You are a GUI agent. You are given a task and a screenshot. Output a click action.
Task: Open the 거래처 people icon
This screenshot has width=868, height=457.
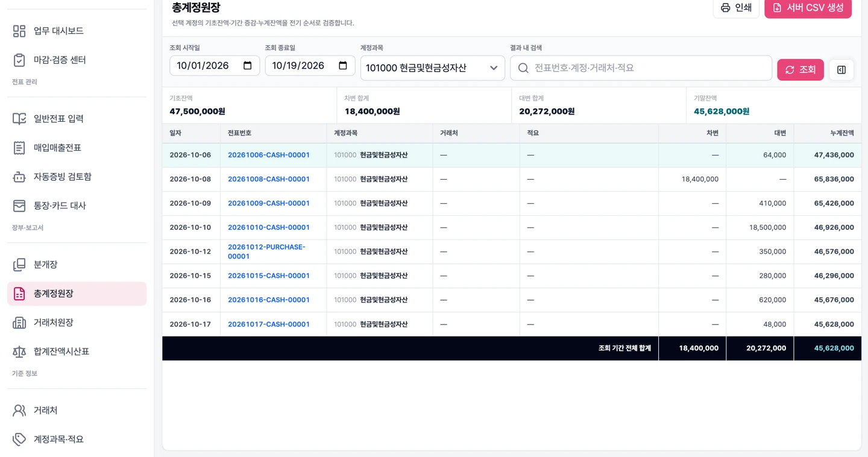[x=19, y=411]
